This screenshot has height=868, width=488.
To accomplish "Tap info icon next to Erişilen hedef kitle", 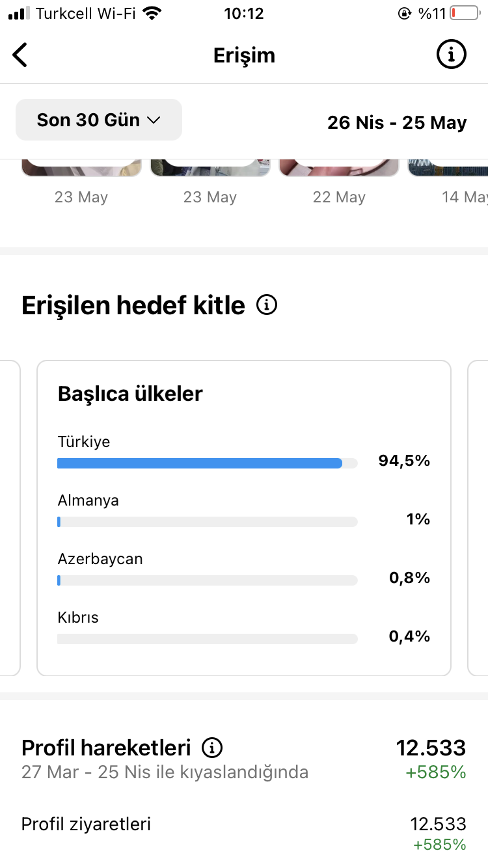I will pyautogui.click(x=267, y=305).
